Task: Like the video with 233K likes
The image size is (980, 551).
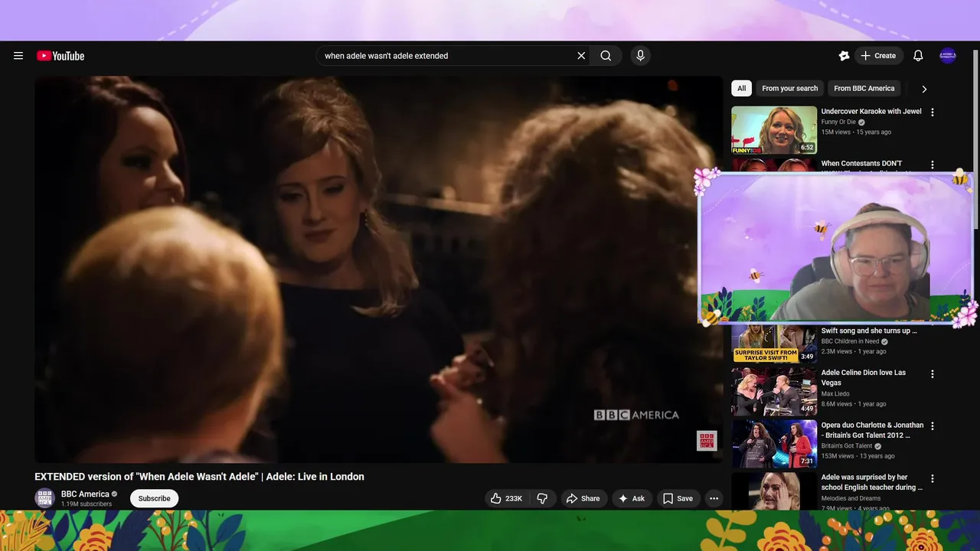Action: (507, 498)
